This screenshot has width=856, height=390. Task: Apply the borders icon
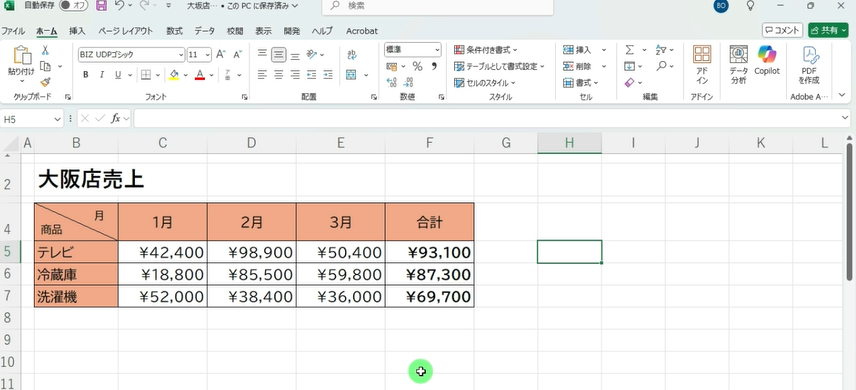(x=146, y=75)
